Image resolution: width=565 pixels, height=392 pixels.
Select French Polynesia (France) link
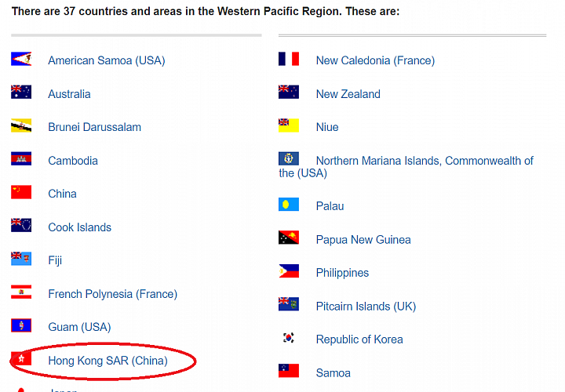tap(112, 294)
